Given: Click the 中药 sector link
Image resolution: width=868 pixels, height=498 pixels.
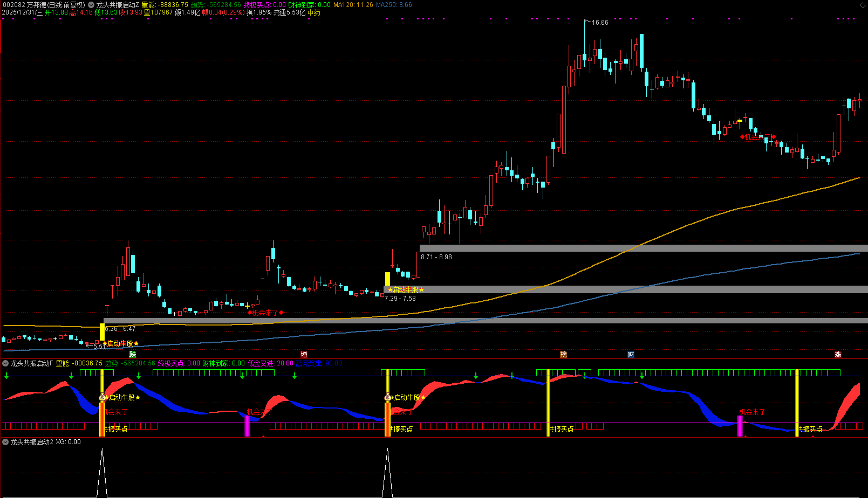Looking at the screenshot, I should coord(314,12).
